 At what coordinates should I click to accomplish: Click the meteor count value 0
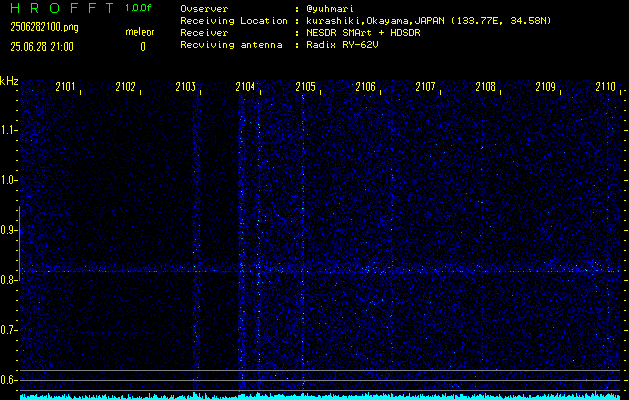coord(143,47)
